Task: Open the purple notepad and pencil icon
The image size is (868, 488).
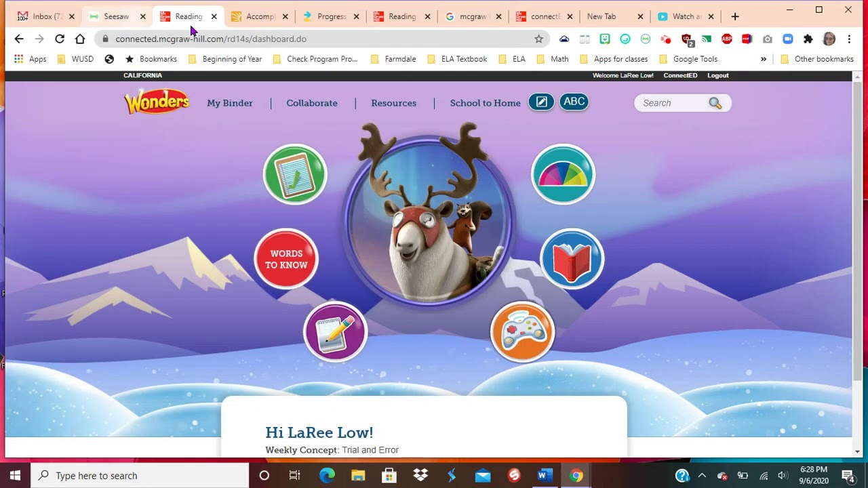Action: point(336,332)
